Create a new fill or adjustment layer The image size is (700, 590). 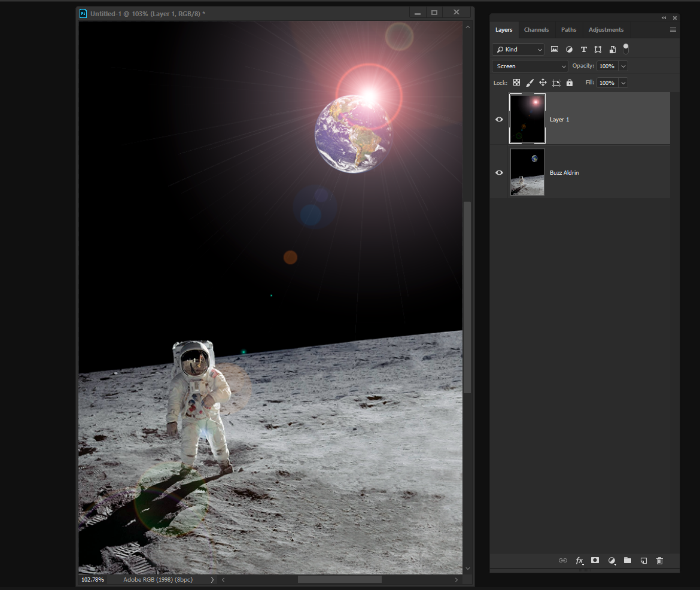(x=611, y=561)
